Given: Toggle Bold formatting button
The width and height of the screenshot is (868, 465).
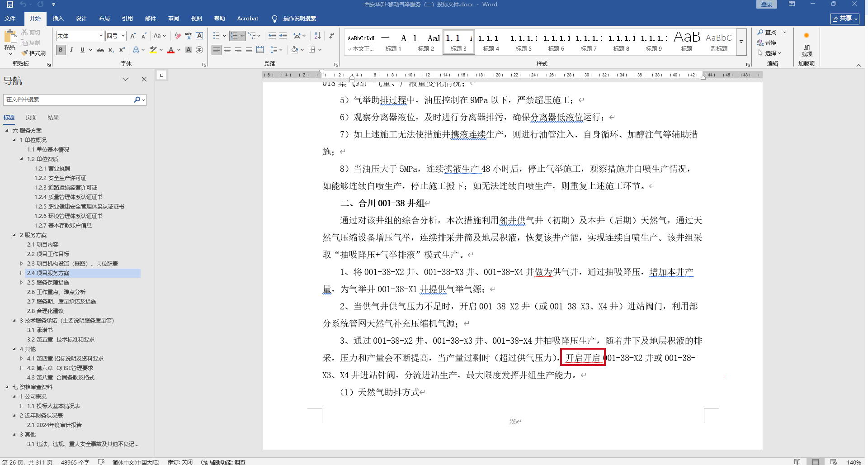Looking at the screenshot, I should pos(61,50).
